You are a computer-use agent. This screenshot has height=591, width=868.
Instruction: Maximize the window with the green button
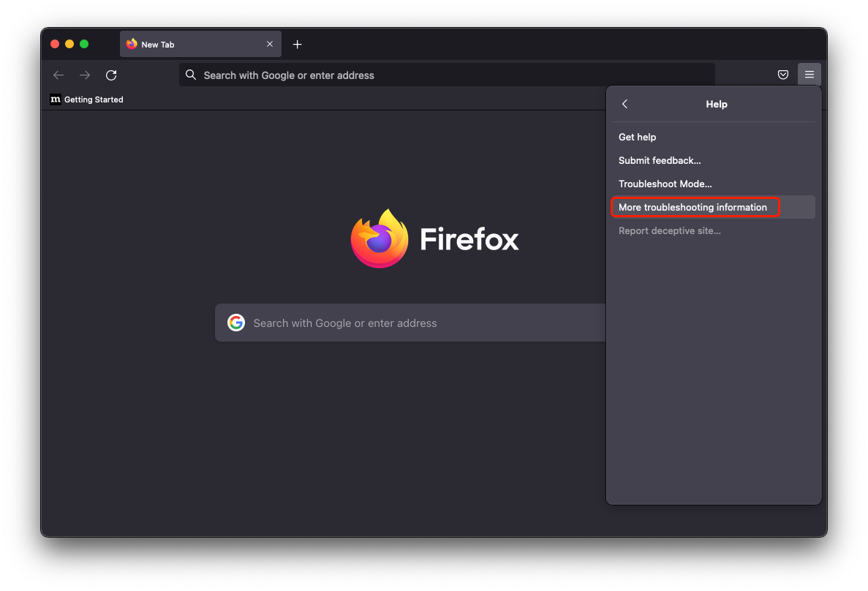[x=84, y=45]
